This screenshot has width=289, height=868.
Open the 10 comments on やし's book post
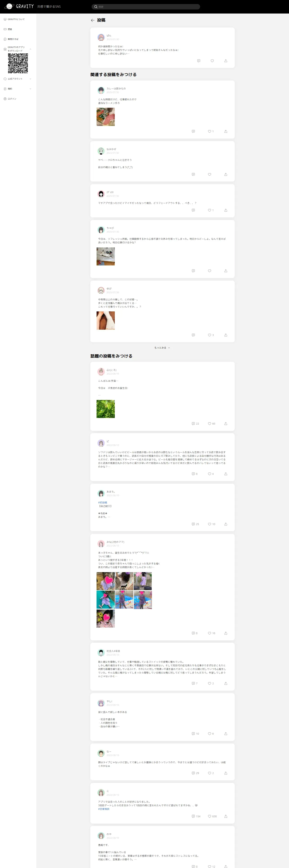(195, 734)
